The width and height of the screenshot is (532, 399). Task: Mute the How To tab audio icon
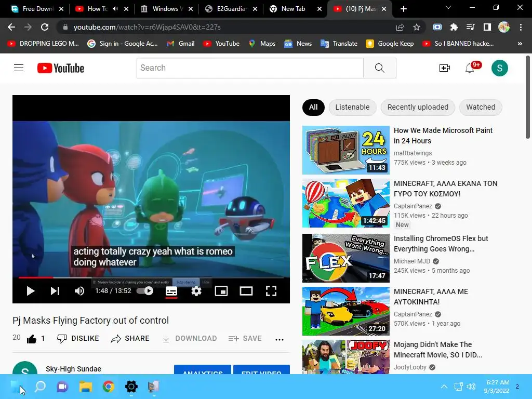[115, 9]
